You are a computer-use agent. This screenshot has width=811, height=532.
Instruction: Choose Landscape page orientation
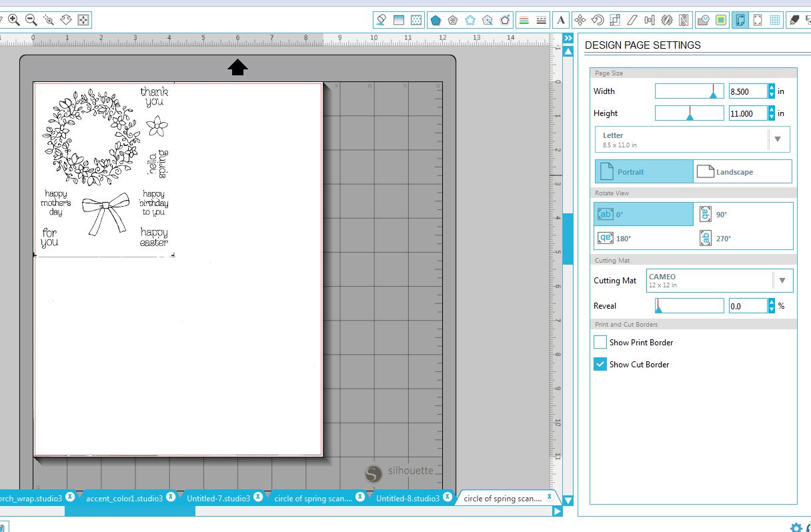point(742,172)
